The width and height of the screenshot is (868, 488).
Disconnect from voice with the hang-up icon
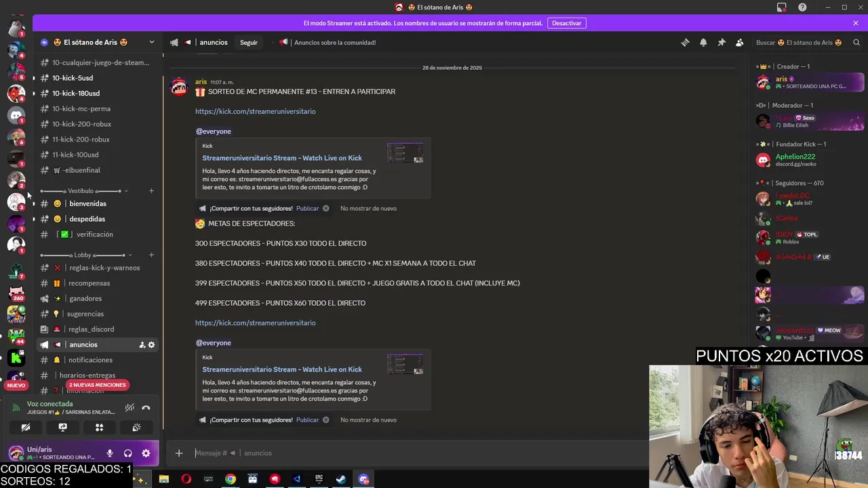146,407
